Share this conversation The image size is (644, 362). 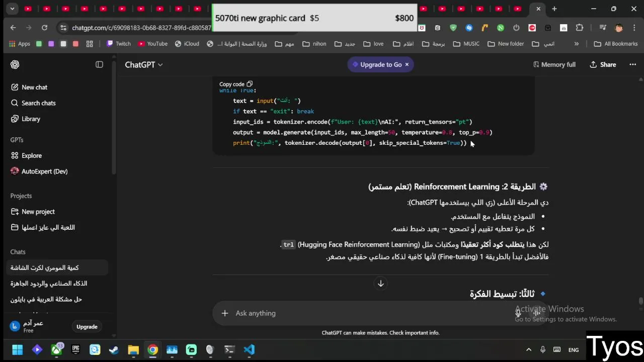point(603,64)
